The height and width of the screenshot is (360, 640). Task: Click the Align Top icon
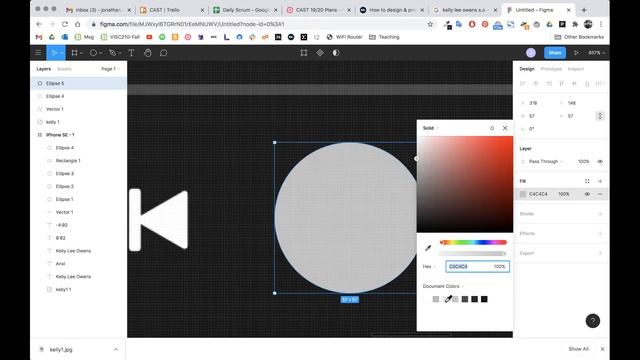click(561, 83)
